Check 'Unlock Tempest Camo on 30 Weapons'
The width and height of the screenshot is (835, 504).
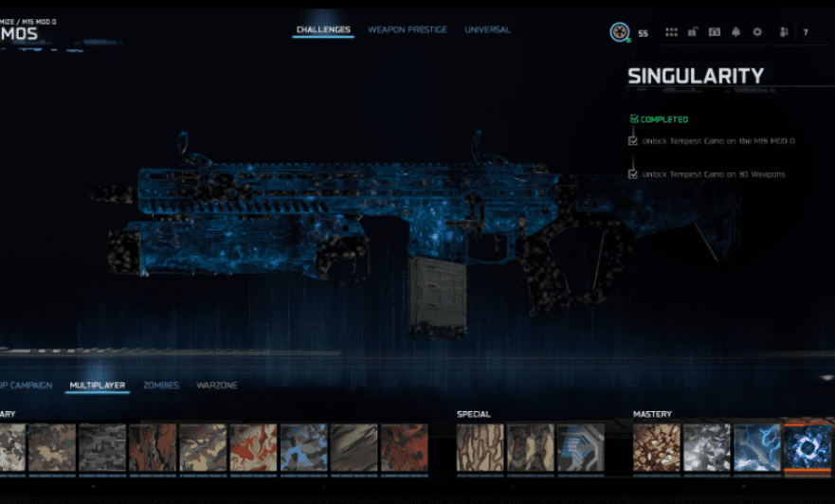coord(633,174)
